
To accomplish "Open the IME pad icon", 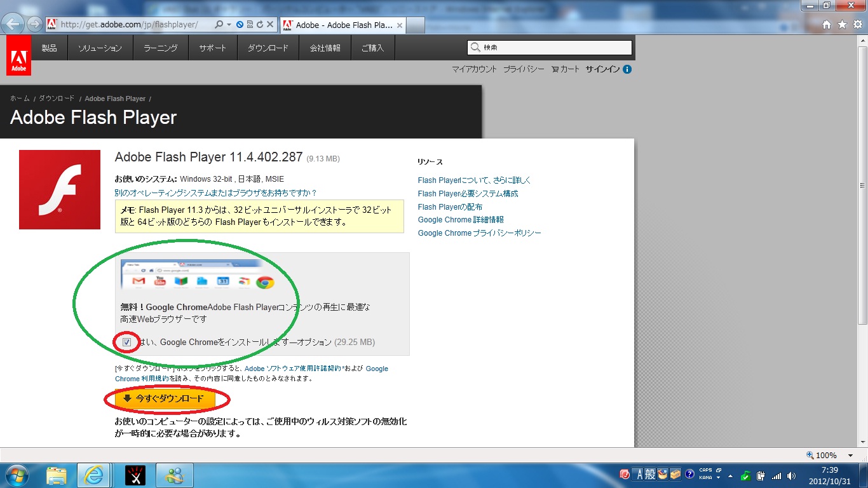I will 663,475.
